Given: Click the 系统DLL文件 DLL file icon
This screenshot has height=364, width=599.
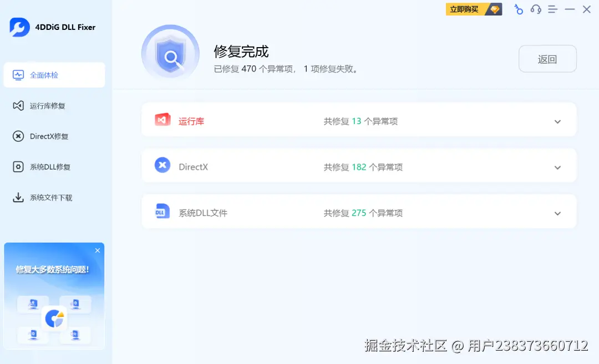Looking at the screenshot, I should point(163,212).
